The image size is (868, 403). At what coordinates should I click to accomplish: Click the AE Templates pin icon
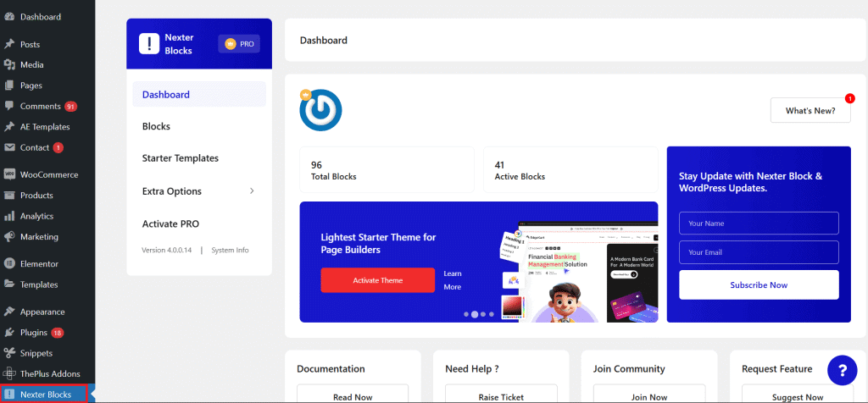pos(8,127)
